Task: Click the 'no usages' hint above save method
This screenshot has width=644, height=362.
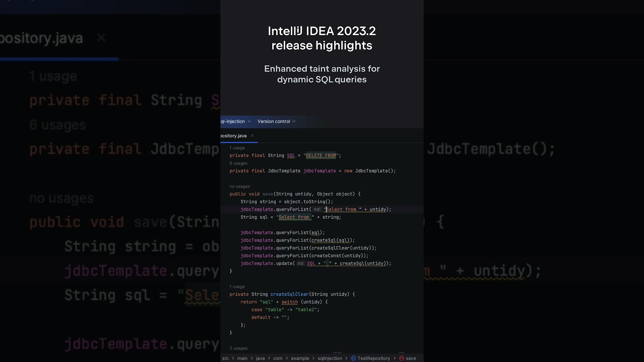Action: click(x=239, y=187)
